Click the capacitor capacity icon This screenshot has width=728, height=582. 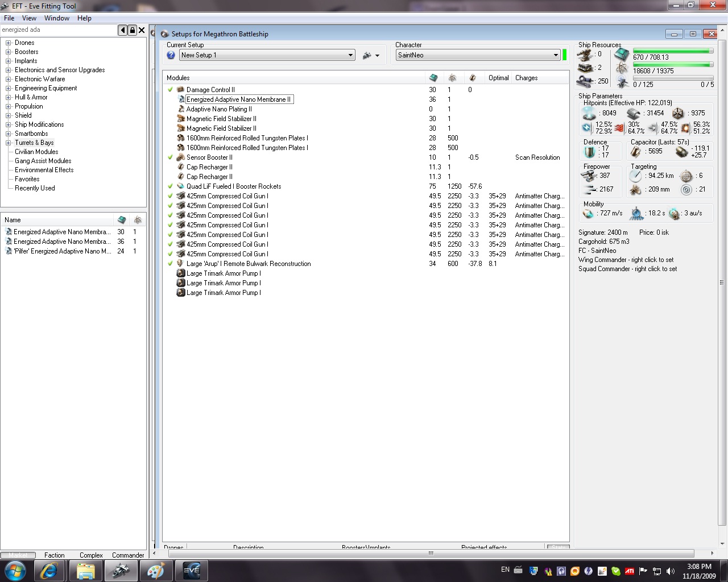click(636, 151)
